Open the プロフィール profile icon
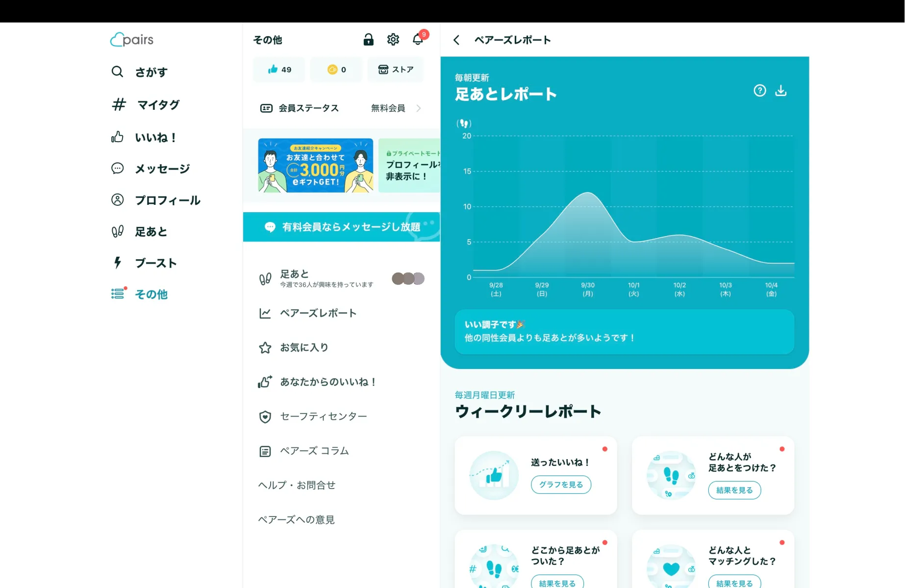Screen dimensions: 905x588 point(118,200)
